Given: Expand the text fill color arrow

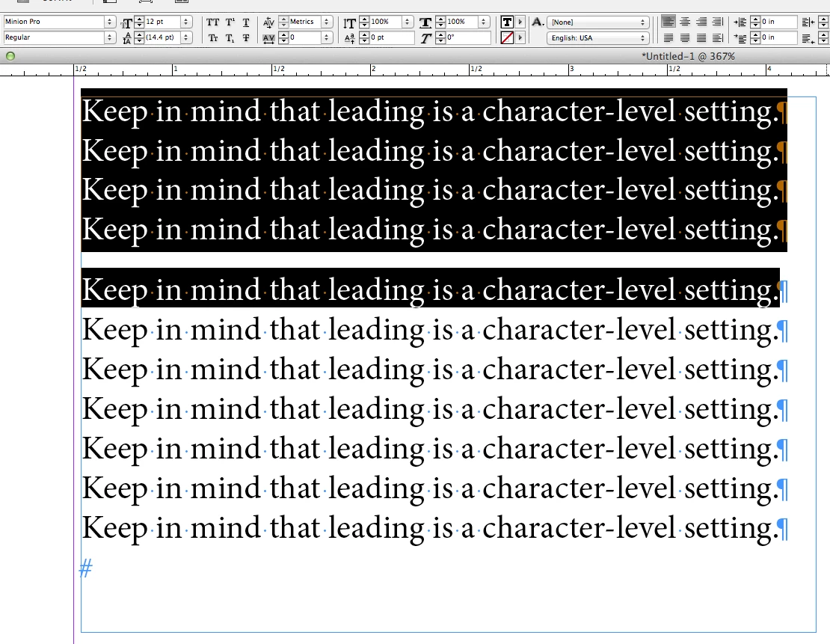Looking at the screenshot, I should tap(520, 22).
